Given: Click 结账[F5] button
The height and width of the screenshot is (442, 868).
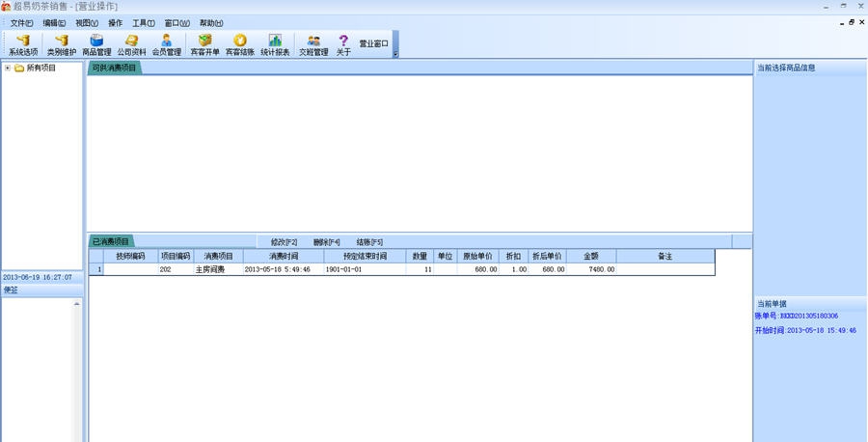Looking at the screenshot, I should (x=369, y=242).
